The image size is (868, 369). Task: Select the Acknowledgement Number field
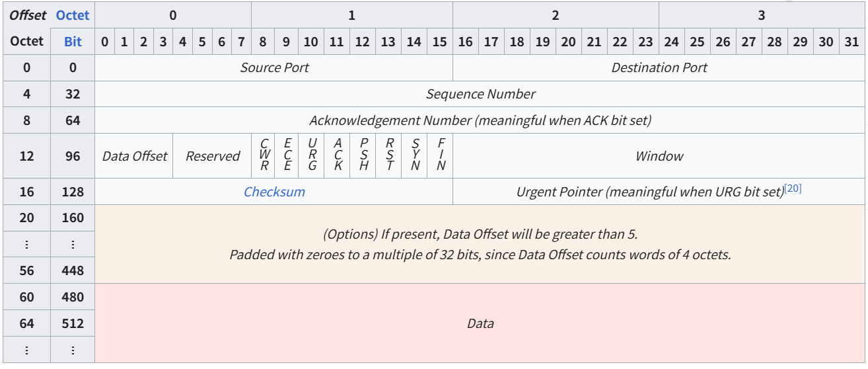(x=480, y=120)
